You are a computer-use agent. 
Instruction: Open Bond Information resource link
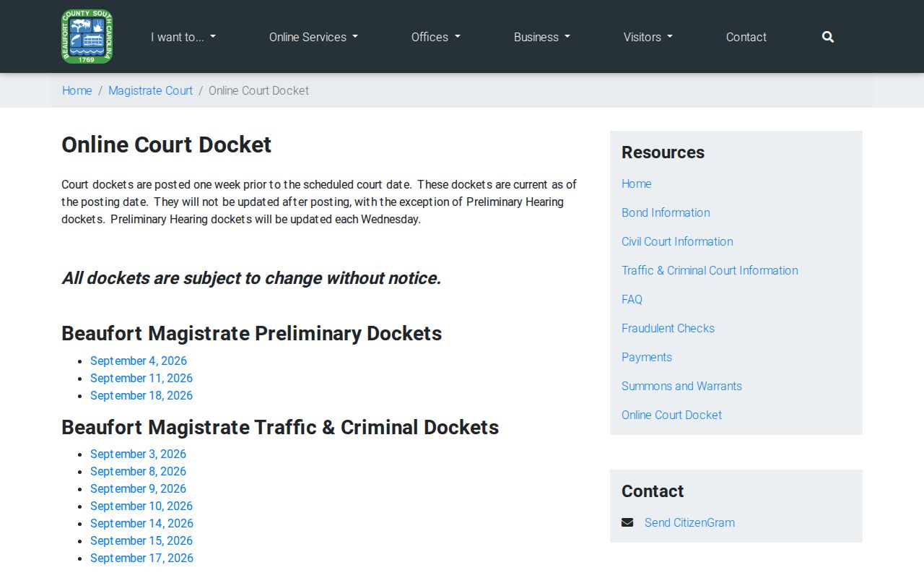pyautogui.click(x=666, y=212)
